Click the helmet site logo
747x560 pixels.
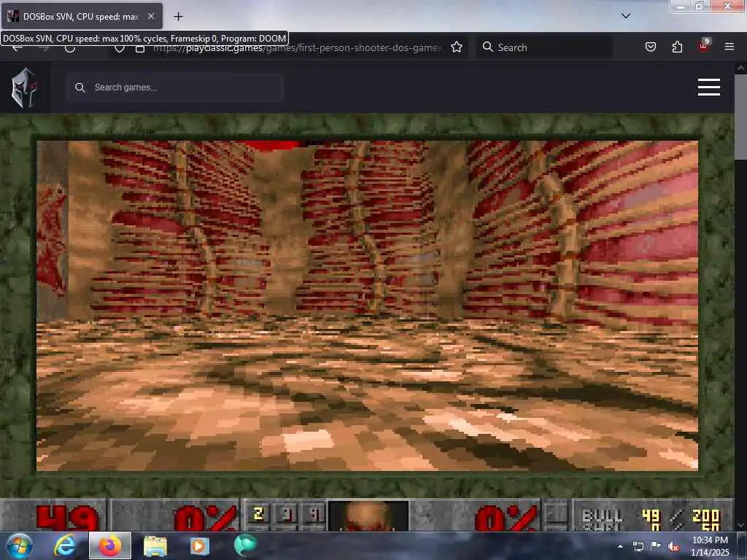24,87
